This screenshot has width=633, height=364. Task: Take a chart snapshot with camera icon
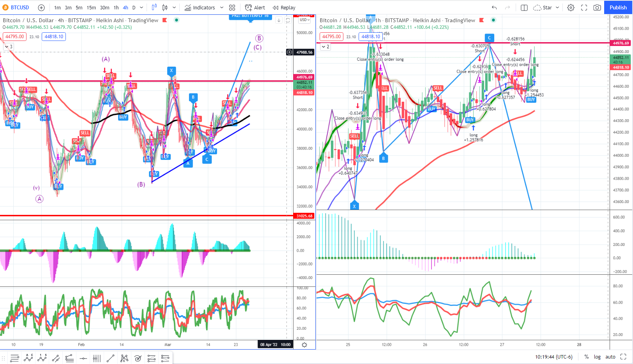tap(597, 7)
